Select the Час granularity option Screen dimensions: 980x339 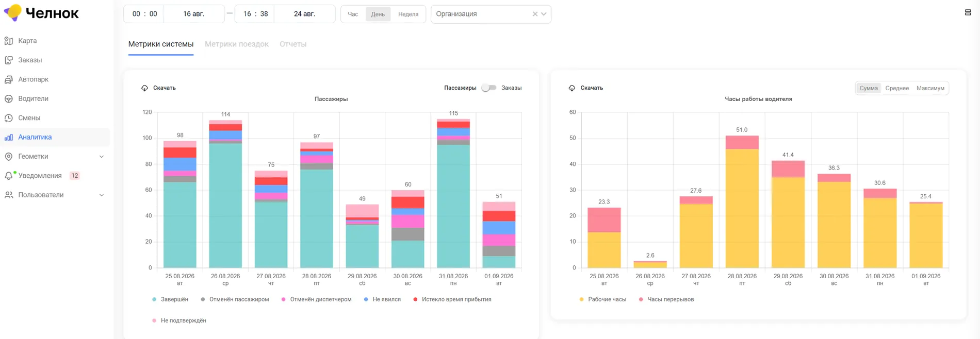(x=353, y=14)
